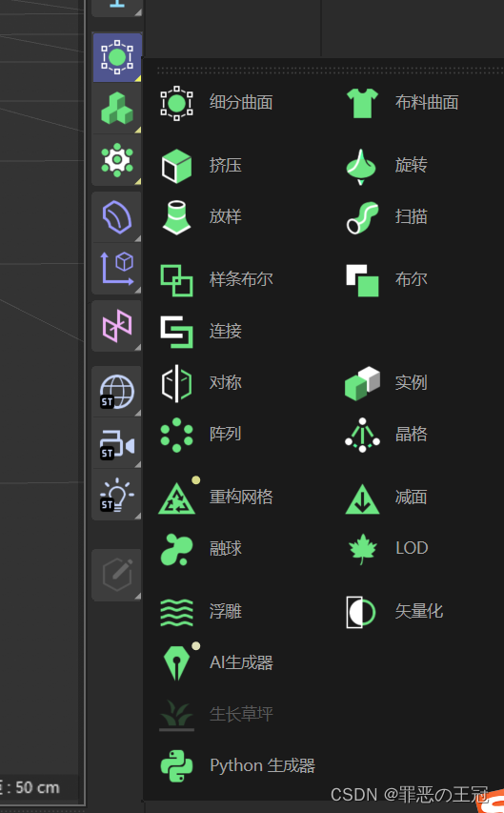Click the greyed 生长草坪 grass icon
Image resolution: width=504 pixels, height=813 pixels.
click(176, 715)
